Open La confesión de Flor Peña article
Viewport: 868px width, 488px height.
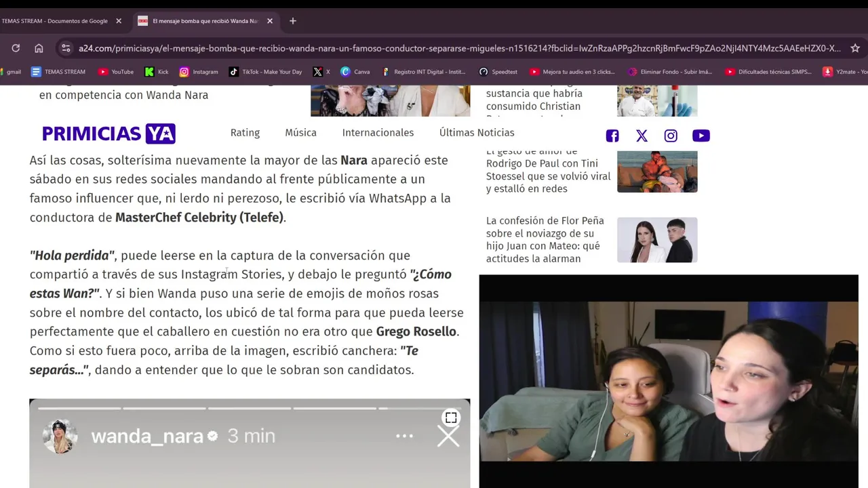pos(545,239)
